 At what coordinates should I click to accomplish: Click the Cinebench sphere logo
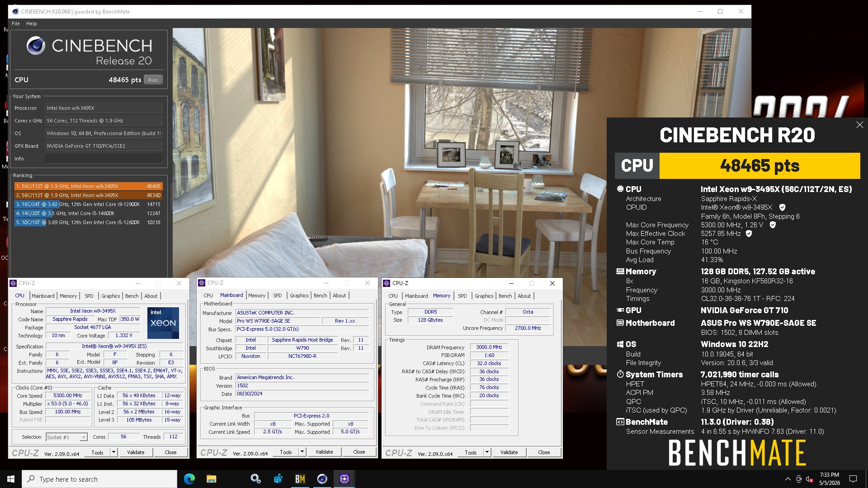point(36,46)
